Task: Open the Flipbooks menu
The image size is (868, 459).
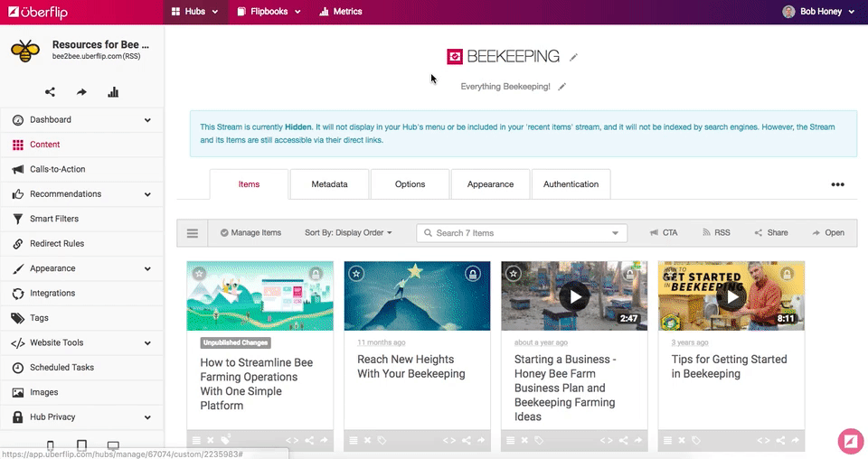Action: (269, 12)
